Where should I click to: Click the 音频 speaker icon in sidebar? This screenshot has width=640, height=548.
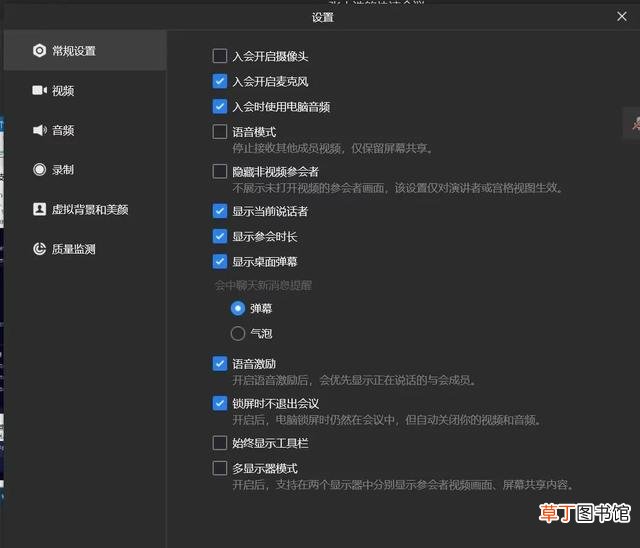(40, 130)
